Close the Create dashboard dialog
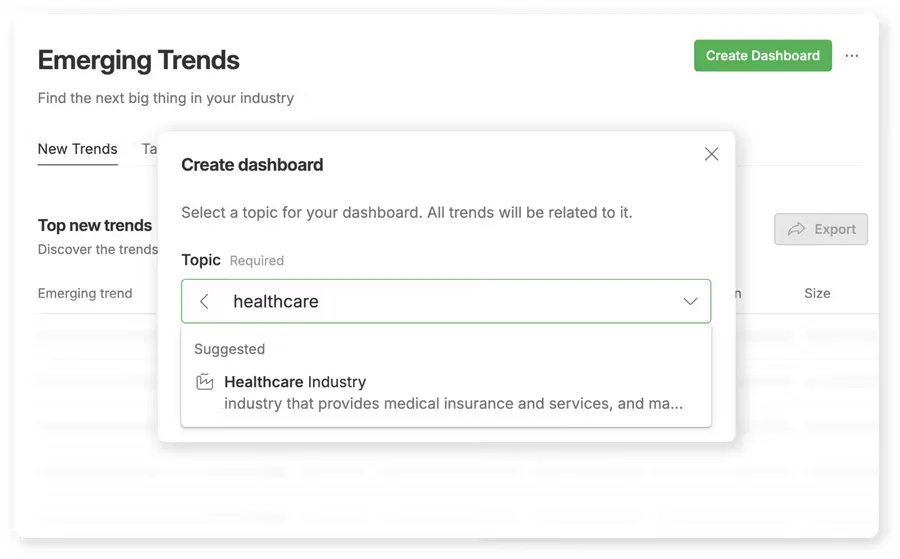 (711, 154)
